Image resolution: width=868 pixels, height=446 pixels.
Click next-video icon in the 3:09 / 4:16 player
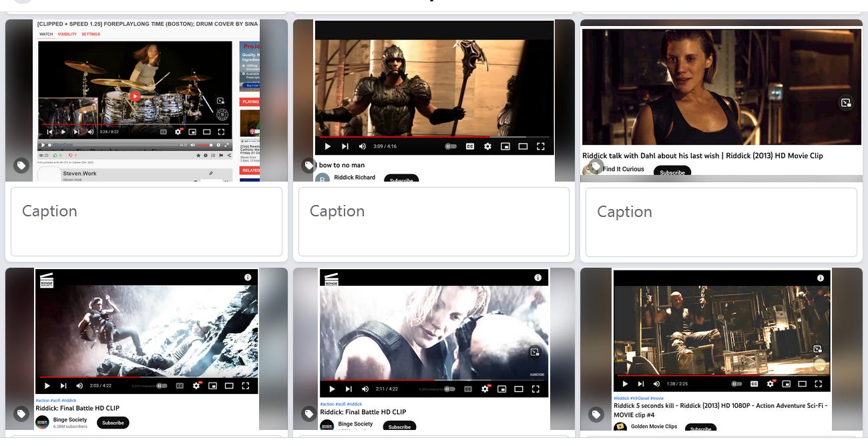(345, 146)
